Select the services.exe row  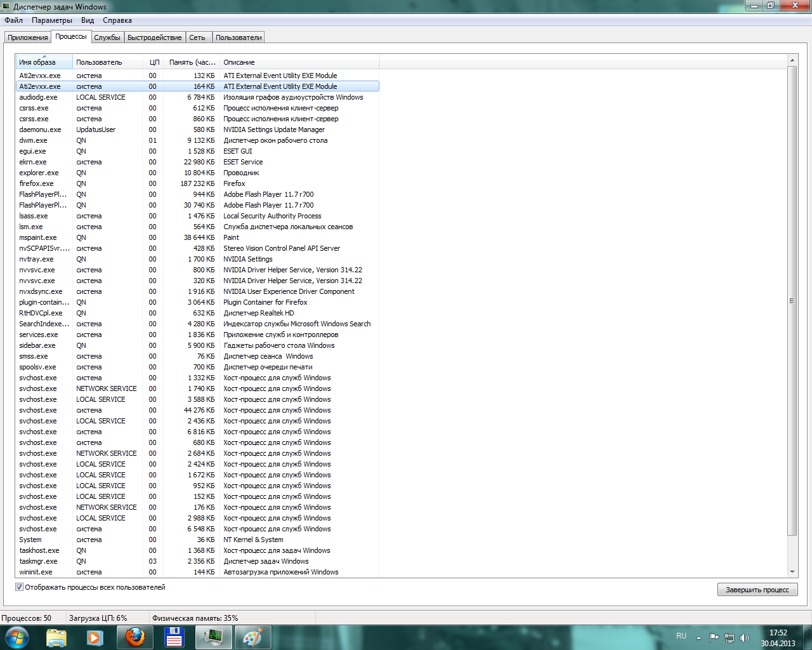pyautogui.click(x=197, y=335)
